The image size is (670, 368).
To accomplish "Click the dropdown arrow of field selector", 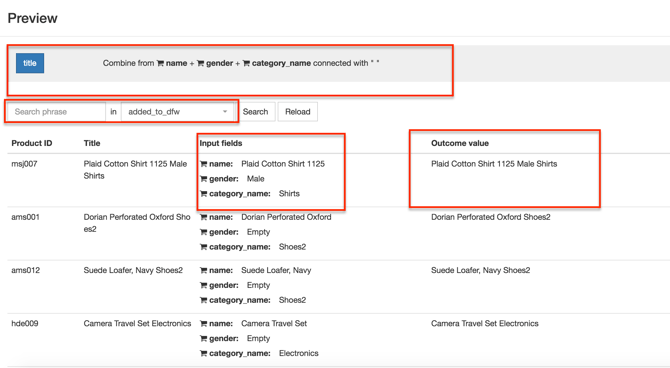I will pos(225,112).
